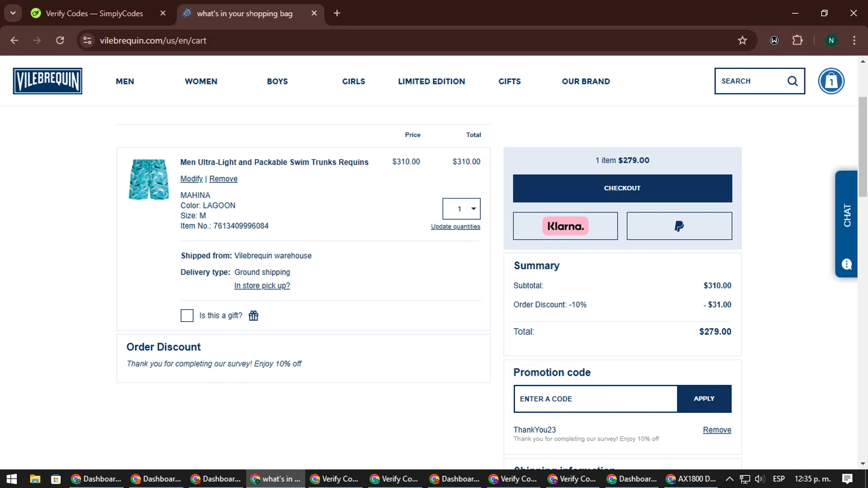Screen dimensions: 868x488
Task: Pay with the Klarna button
Action: pyautogui.click(x=565, y=226)
